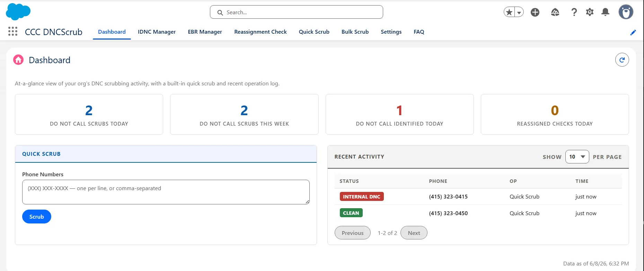Refresh the dashboard with the reload icon
The height and width of the screenshot is (271, 644).
[622, 60]
